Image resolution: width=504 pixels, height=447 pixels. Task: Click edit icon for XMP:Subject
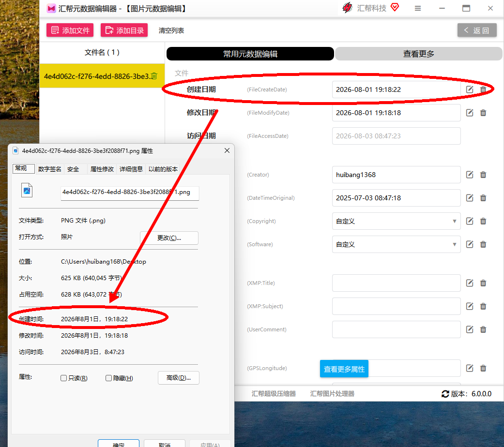[x=470, y=306]
